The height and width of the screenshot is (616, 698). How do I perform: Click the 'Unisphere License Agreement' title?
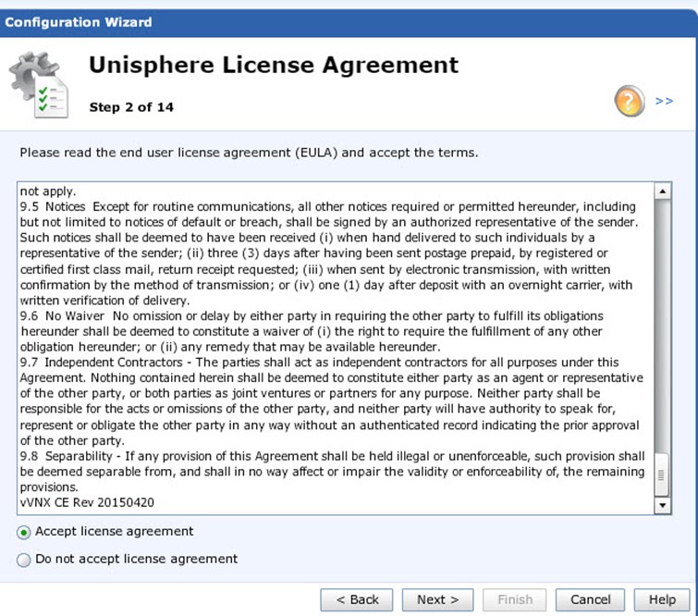[x=274, y=65]
